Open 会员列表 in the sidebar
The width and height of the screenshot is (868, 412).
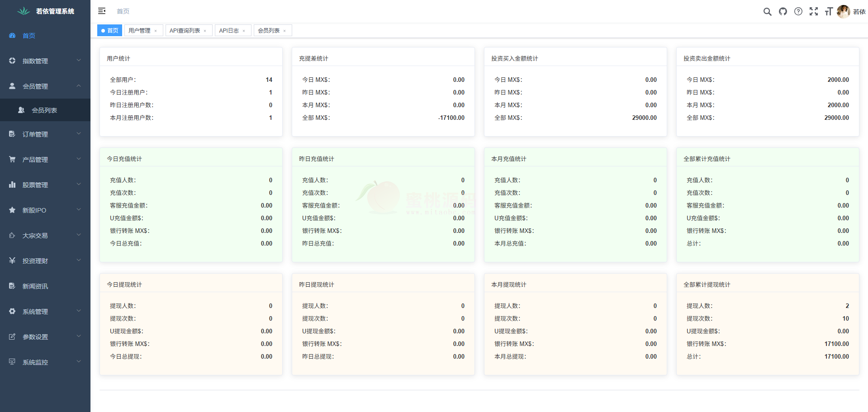click(x=44, y=110)
